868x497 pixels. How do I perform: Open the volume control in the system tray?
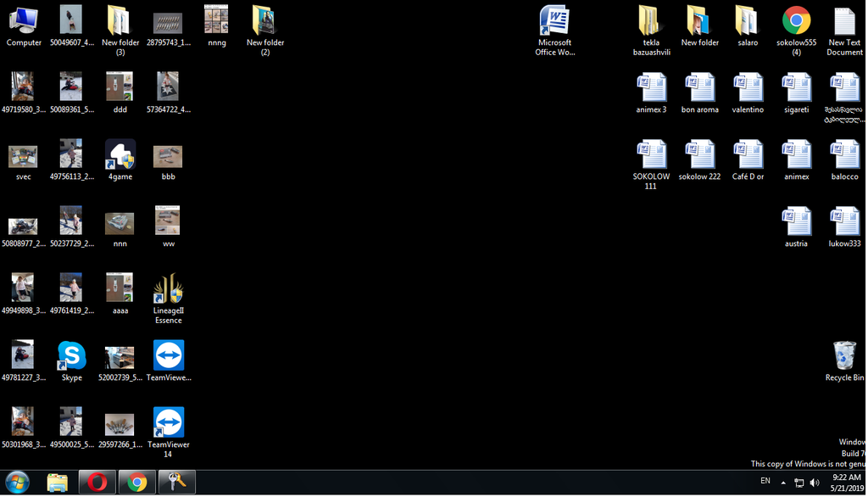(813, 483)
